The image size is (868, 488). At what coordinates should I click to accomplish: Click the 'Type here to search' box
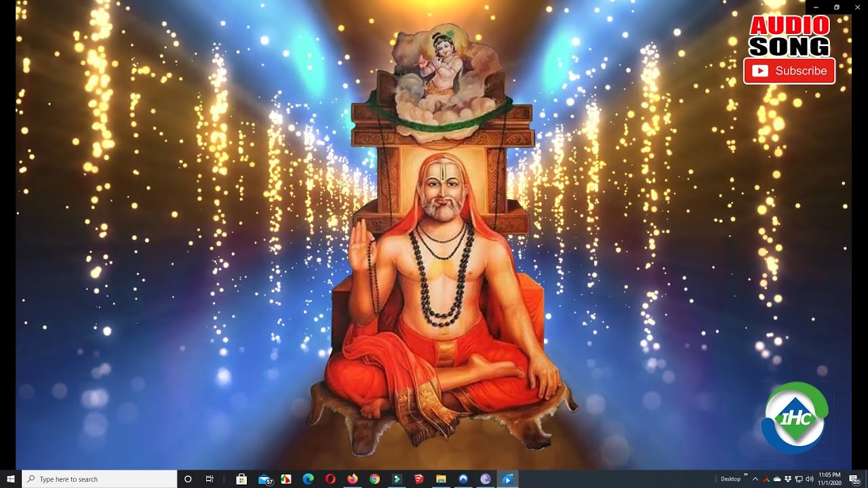coord(99,479)
